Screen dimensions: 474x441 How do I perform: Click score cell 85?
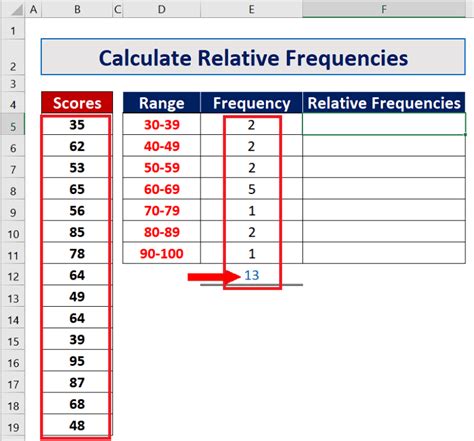(77, 232)
